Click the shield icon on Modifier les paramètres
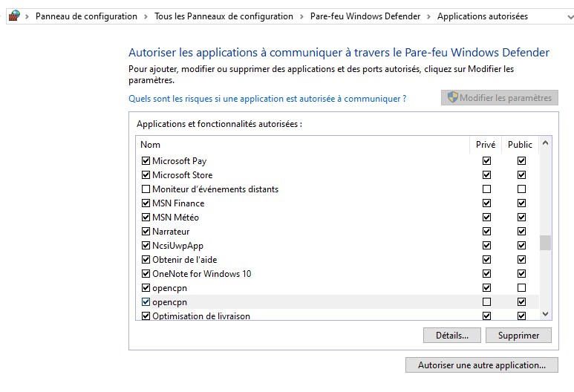 pyautogui.click(x=453, y=97)
